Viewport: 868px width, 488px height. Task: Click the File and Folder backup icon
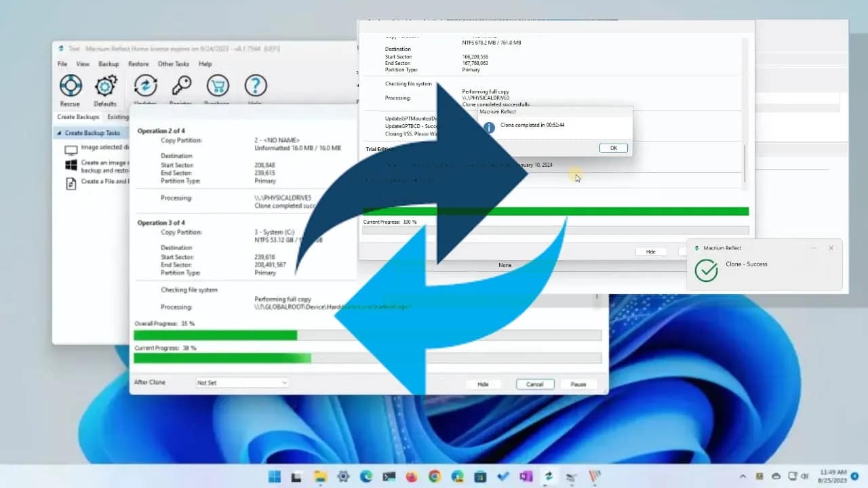point(71,182)
